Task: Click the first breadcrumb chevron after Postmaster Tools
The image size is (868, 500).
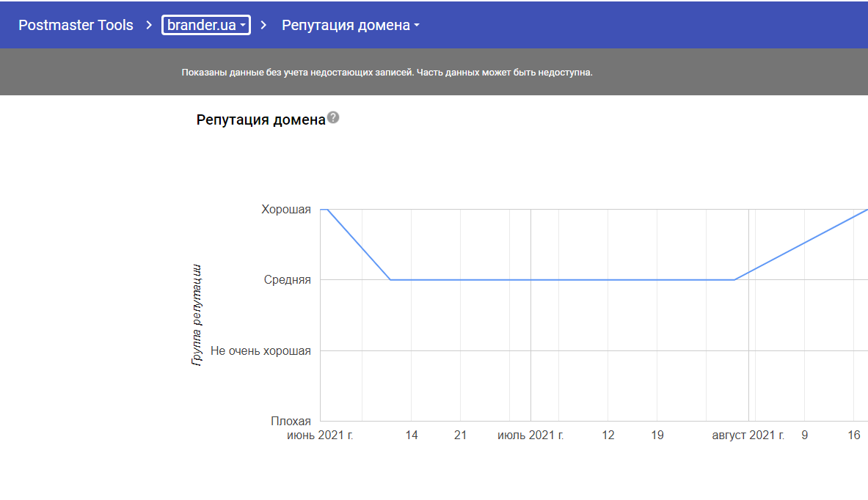Action: coord(147,25)
